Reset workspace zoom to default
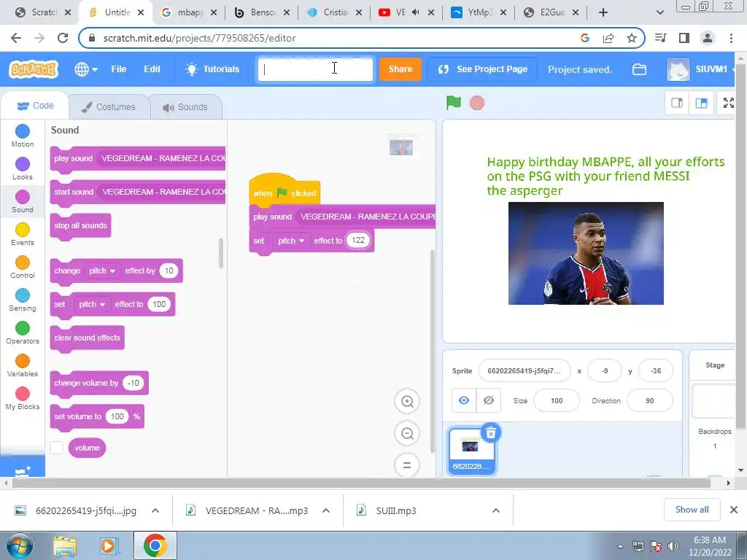747x560 pixels. click(x=407, y=465)
